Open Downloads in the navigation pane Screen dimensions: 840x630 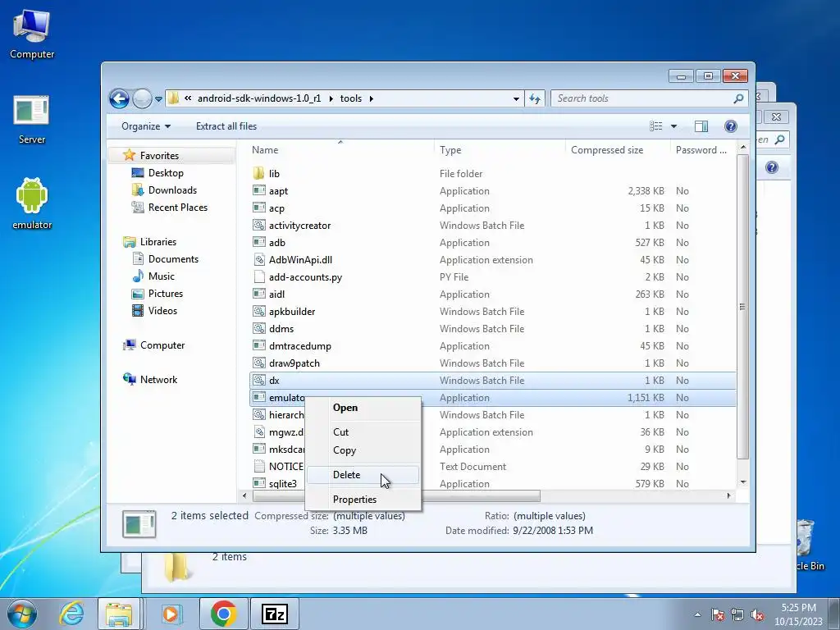[x=172, y=190]
